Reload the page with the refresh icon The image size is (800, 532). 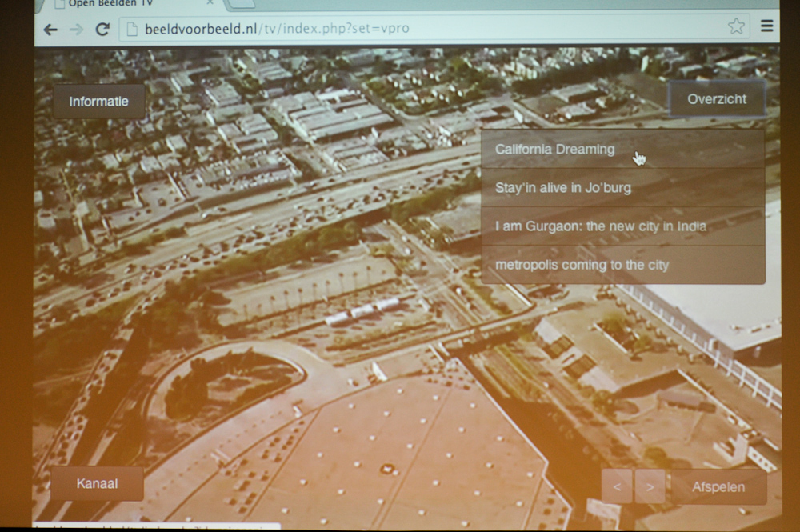pos(102,29)
